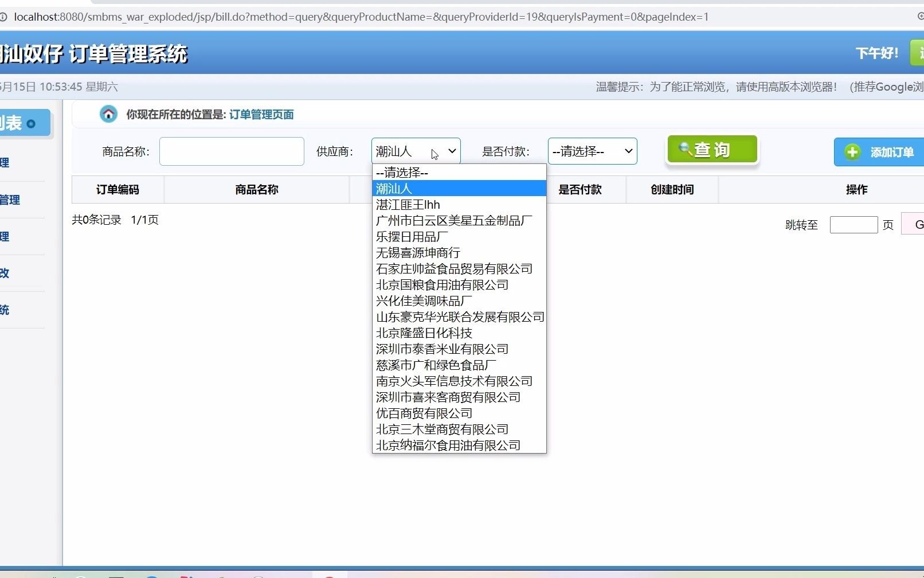The image size is (924, 578).
Task: Click the 商品名称 column header
Action: pos(257,189)
